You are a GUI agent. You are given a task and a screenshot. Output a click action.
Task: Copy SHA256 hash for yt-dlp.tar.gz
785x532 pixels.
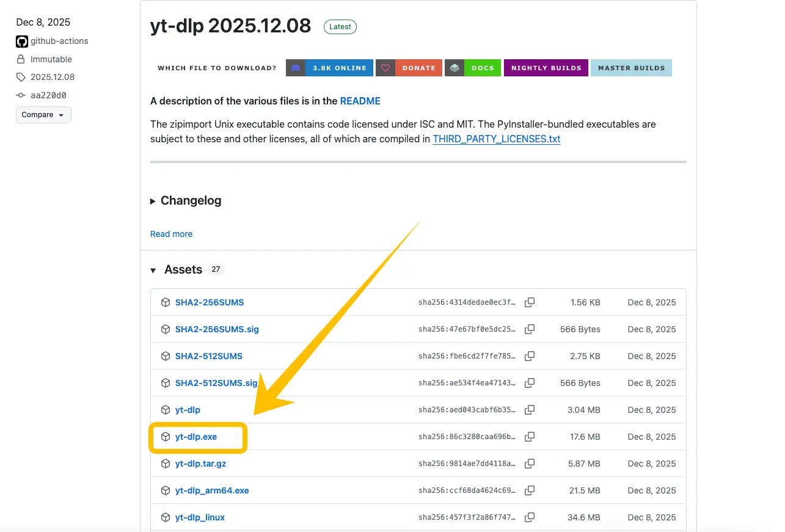[530, 464]
